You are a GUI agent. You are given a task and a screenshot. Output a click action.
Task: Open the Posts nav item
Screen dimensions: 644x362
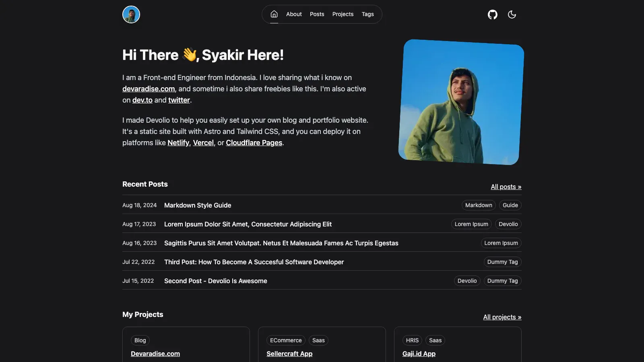317,14
